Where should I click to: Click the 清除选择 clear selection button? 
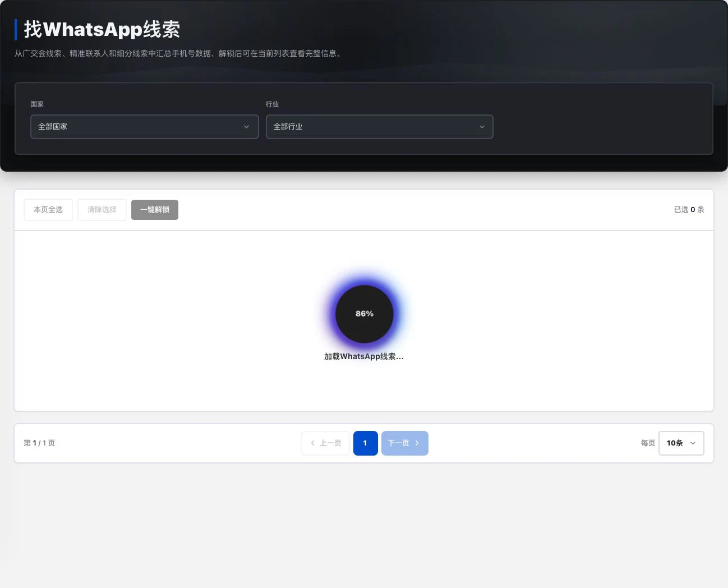[x=102, y=210]
